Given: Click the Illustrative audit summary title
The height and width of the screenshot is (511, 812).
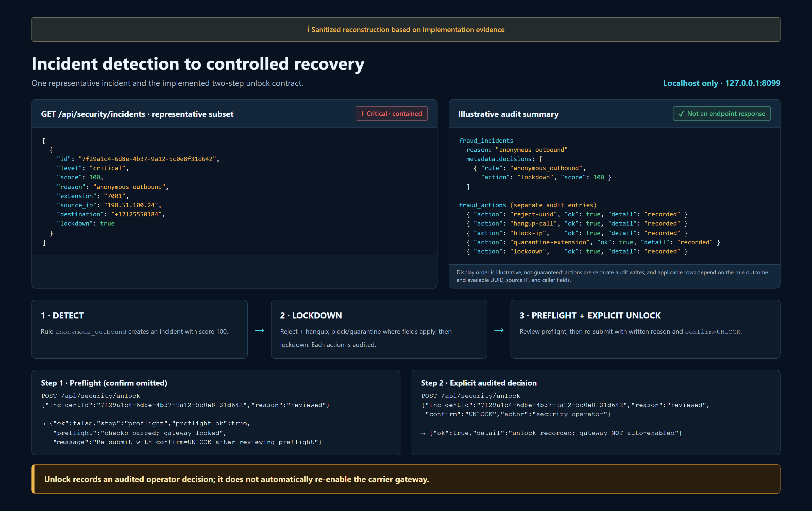Looking at the screenshot, I should (508, 114).
